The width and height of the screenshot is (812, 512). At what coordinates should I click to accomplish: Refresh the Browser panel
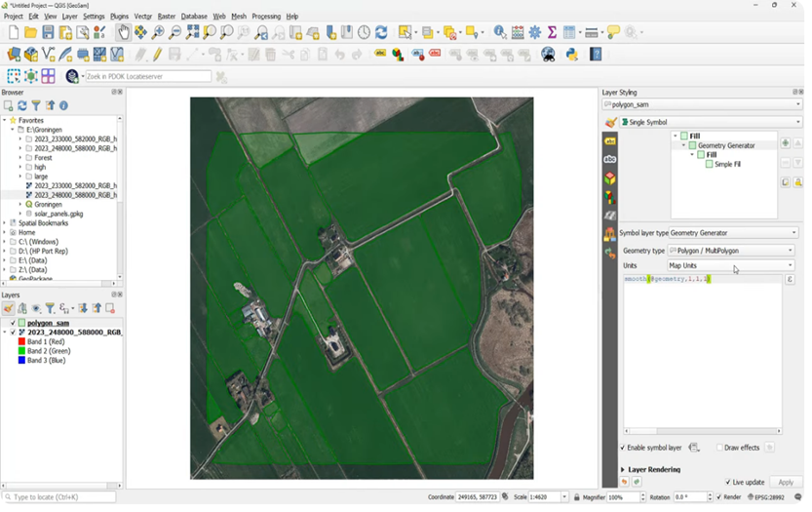click(22, 105)
